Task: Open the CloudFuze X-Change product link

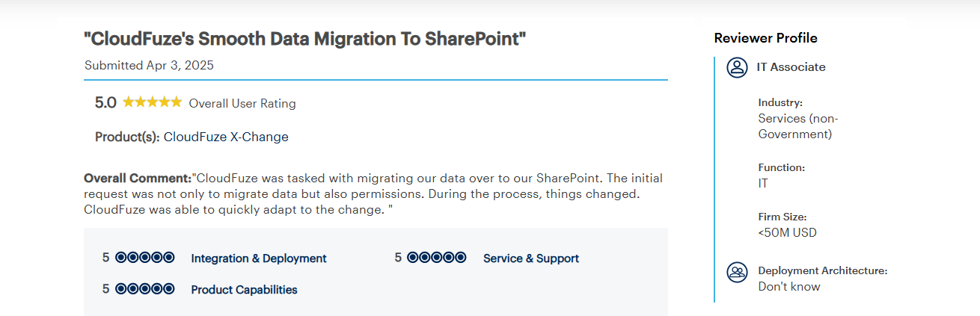Action: pos(226,137)
